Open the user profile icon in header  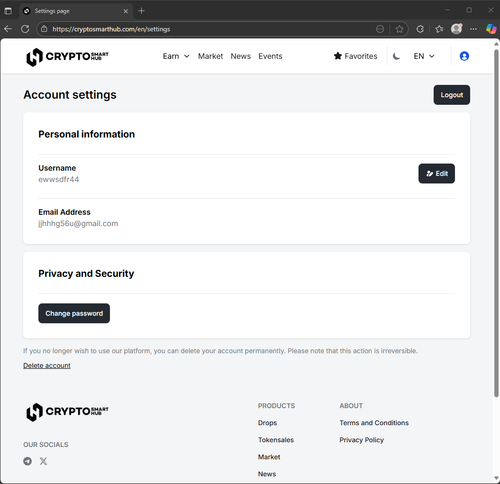point(464,56)
